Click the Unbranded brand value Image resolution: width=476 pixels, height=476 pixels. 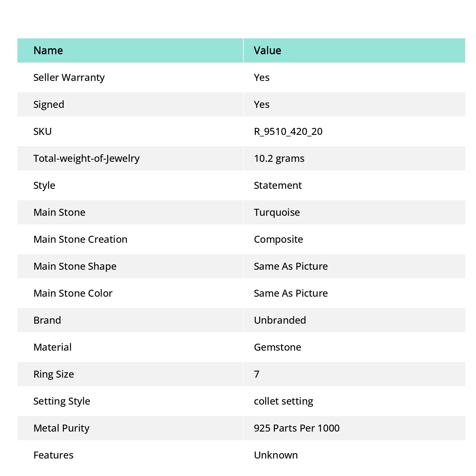(280, 320)
